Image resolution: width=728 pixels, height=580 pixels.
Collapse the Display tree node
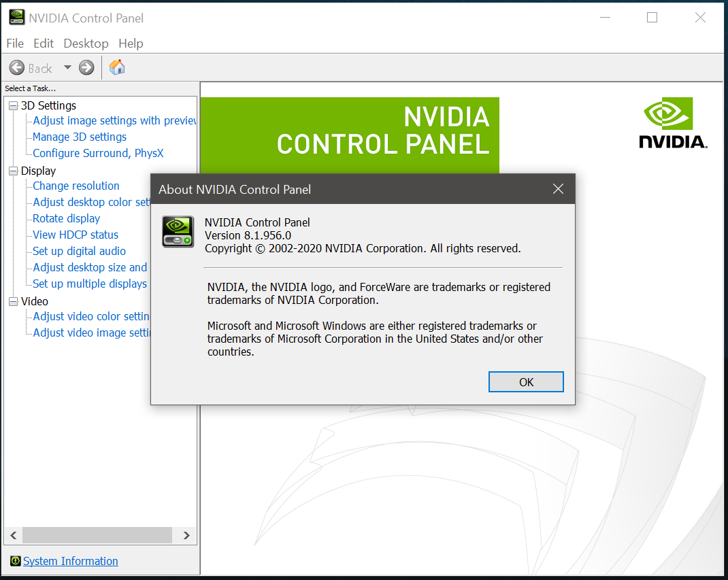pyautogui.click(x=14, y=171)
